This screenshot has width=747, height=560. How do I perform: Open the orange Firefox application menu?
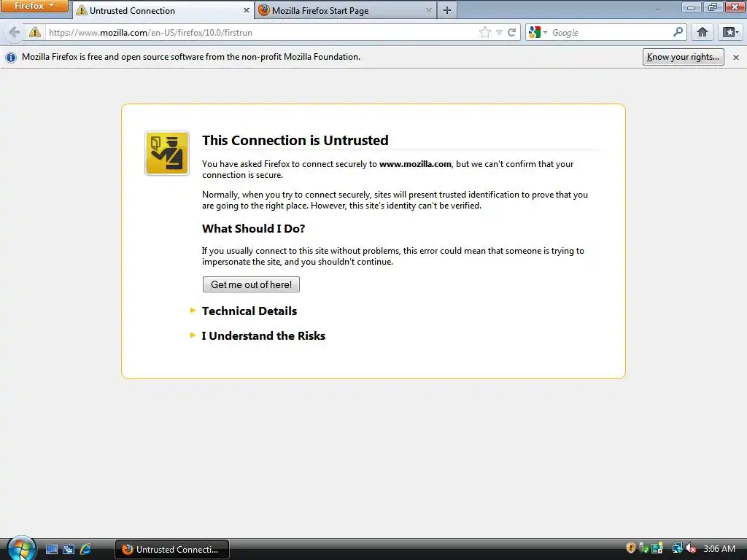pos(34,6)
